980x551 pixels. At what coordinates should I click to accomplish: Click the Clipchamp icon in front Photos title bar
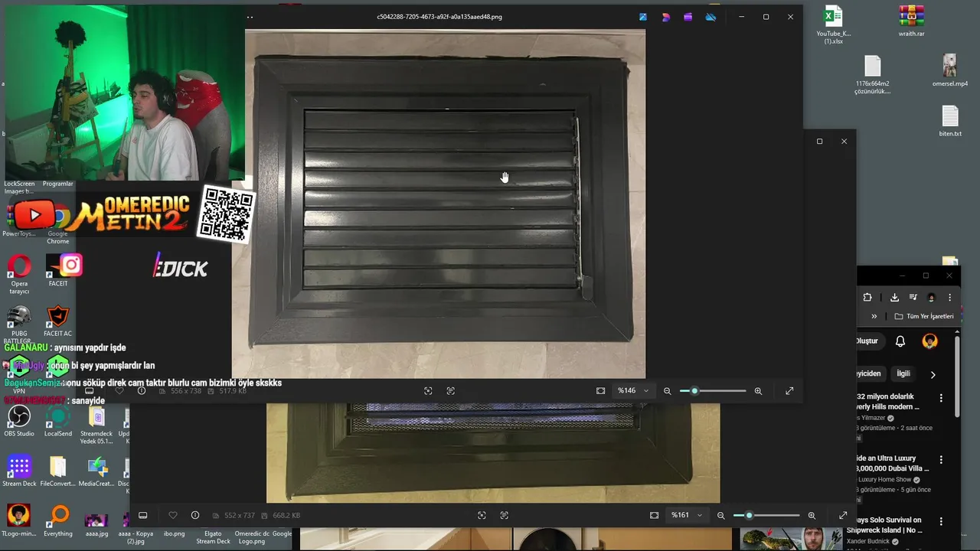point(688,17)
